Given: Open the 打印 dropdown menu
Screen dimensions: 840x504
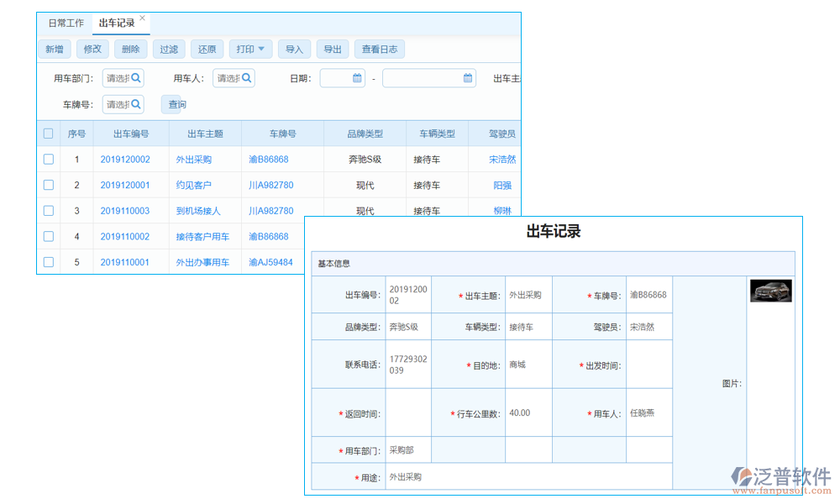Looking at the screenshot, I should pyautogui.click(x=250, y=49).
